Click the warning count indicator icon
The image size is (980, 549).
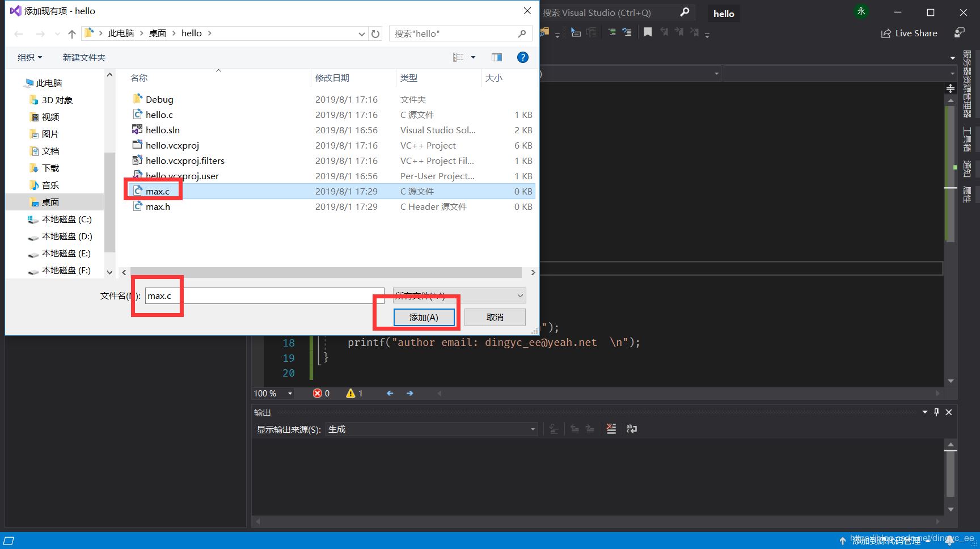tap(350, 393)
